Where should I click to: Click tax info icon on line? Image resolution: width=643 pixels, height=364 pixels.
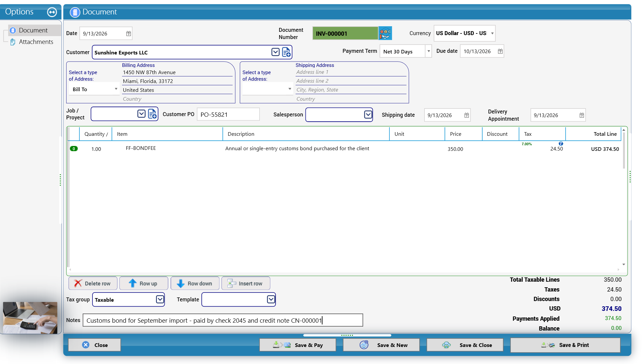(561, 144)
